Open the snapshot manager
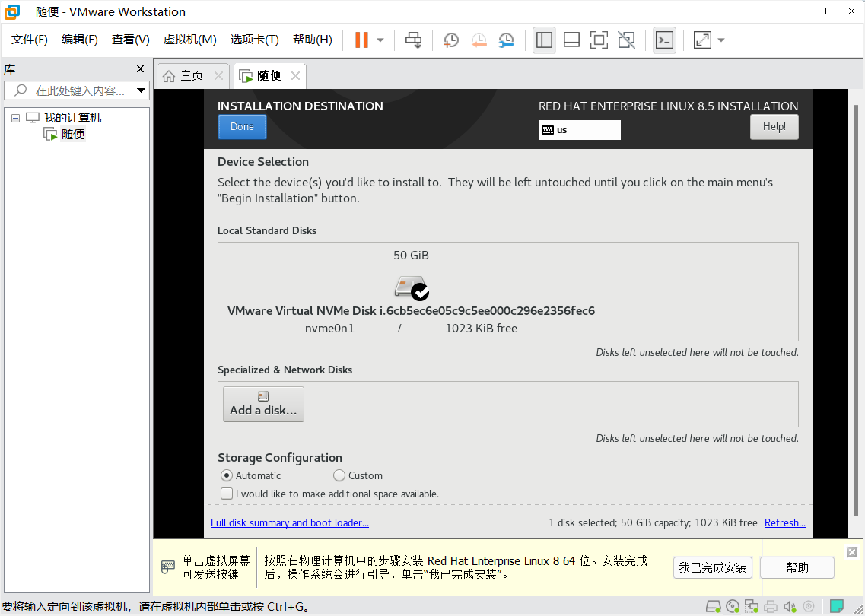 click(x=506, y=40)
